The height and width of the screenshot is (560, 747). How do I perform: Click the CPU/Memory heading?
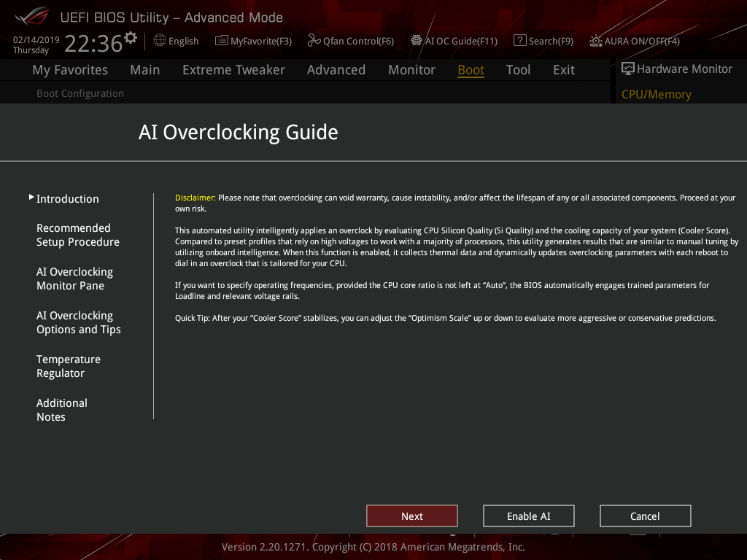pyautogui.click(x=656, y=94)
